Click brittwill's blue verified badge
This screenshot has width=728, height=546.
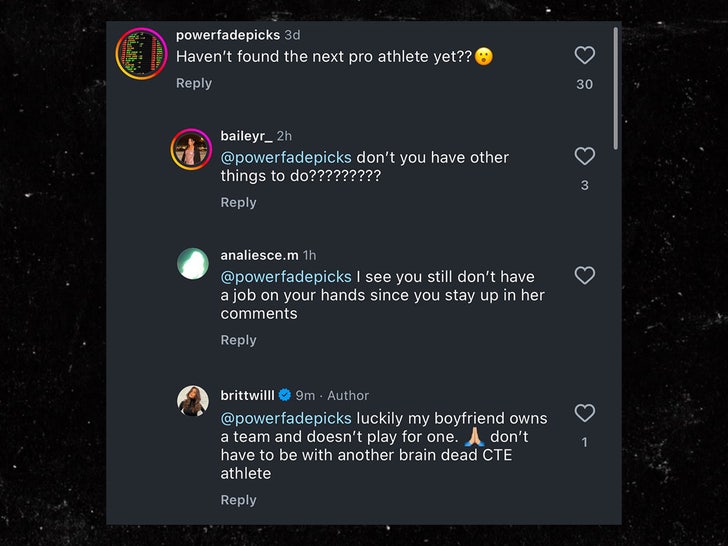[x=285, y=396]
